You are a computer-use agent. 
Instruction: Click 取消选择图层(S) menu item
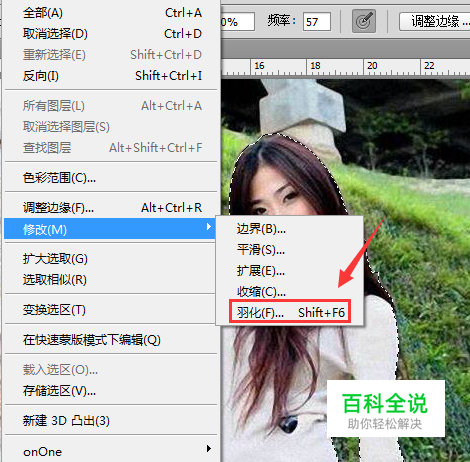click(x=110, y=127)
